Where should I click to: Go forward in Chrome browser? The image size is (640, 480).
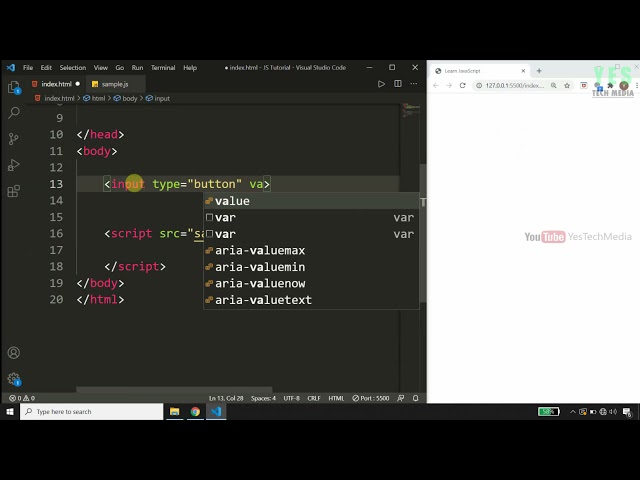point(449,85)
